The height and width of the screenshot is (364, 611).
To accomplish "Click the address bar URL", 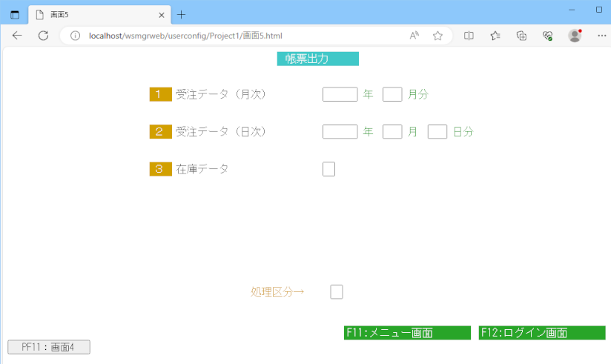I will pos(185,36).
